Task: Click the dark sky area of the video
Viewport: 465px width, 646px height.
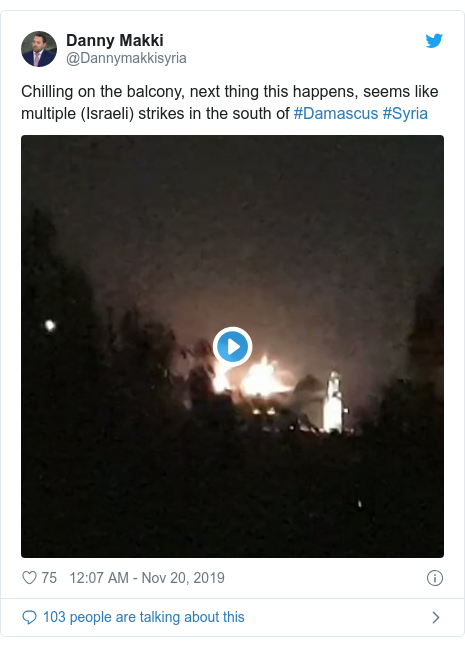Action: point(232,206)
